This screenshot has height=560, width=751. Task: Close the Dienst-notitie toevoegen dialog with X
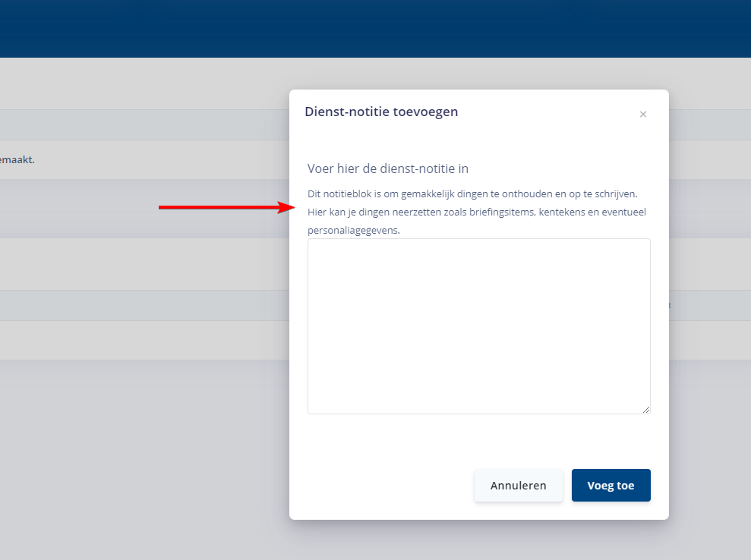tap(643, 115)
